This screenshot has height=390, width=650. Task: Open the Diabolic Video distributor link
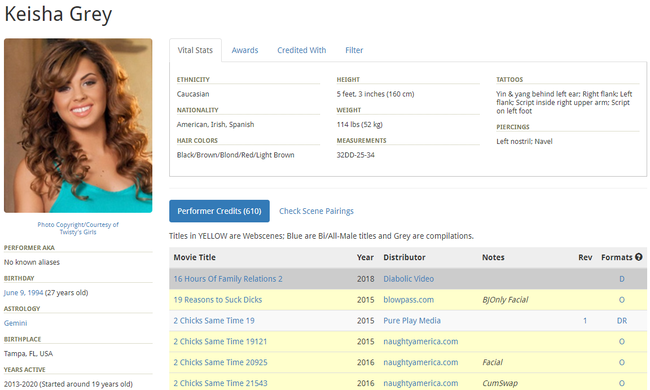[x=408, y=279]
